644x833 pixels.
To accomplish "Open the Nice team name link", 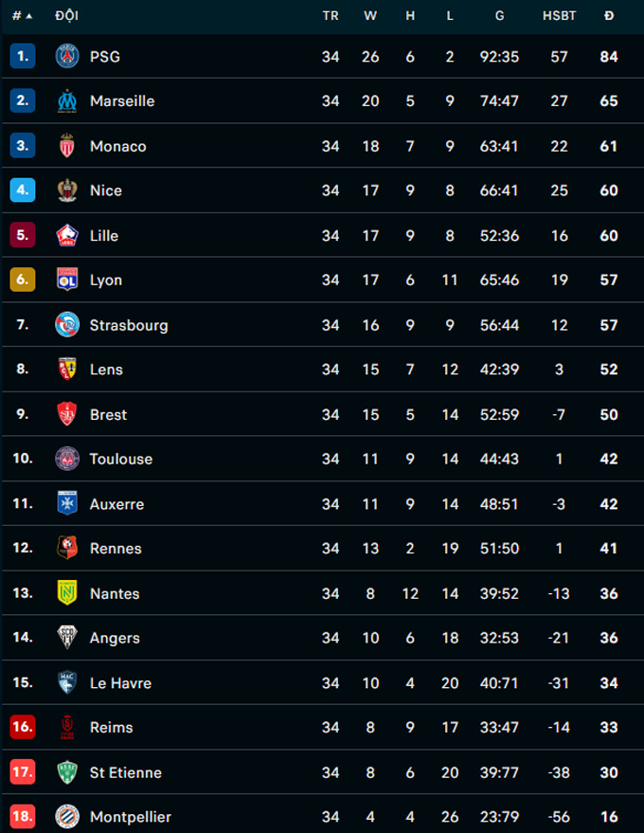I will coord(106,190).
